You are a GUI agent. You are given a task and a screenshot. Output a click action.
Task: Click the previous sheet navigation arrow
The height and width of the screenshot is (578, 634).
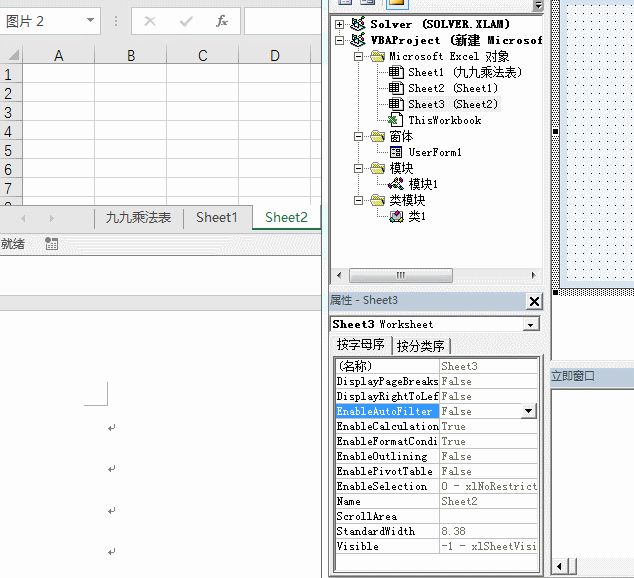[x=23, y=219]
